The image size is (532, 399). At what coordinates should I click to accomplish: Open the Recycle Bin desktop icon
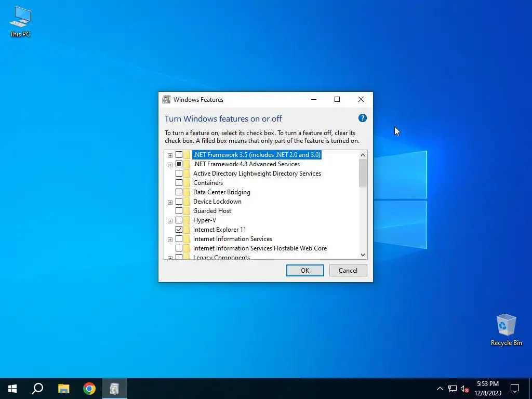click(x=506, y=330)
